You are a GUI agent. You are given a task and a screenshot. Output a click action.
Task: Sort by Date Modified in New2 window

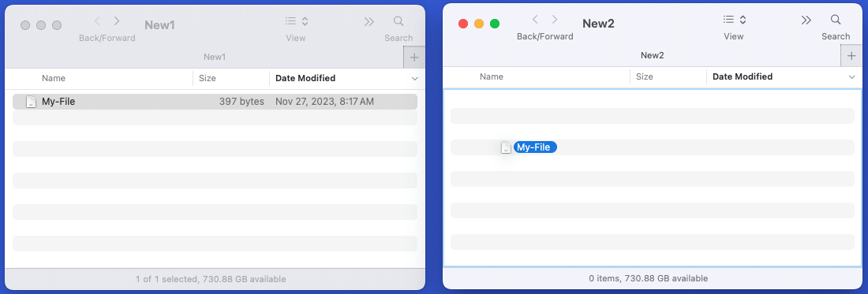[743, 76]
